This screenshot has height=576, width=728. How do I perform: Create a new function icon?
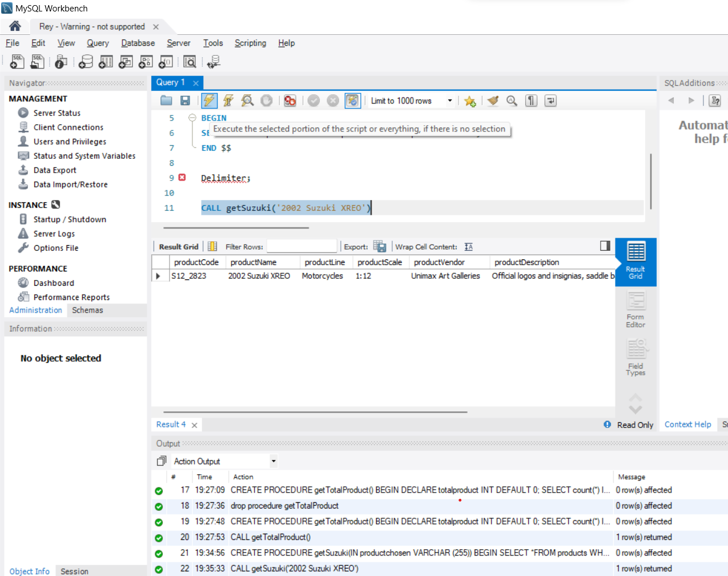pyautogui.click(x=166, y=62)
